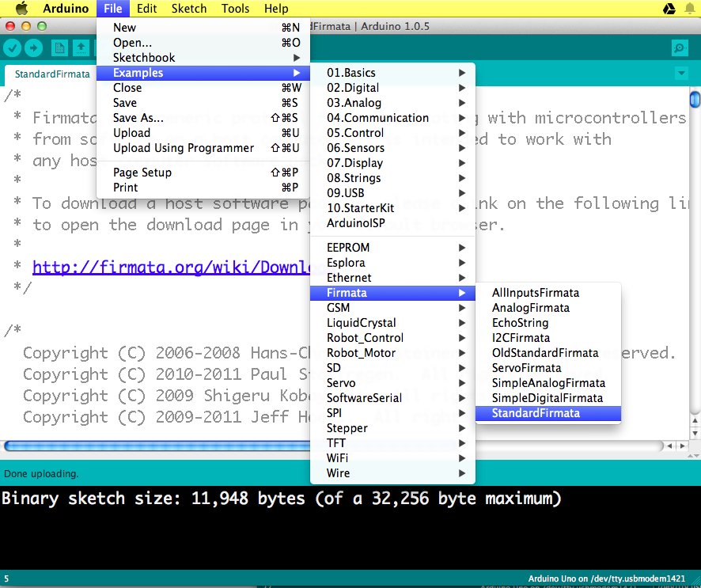Open the Notification Center icon

point(690,9)
